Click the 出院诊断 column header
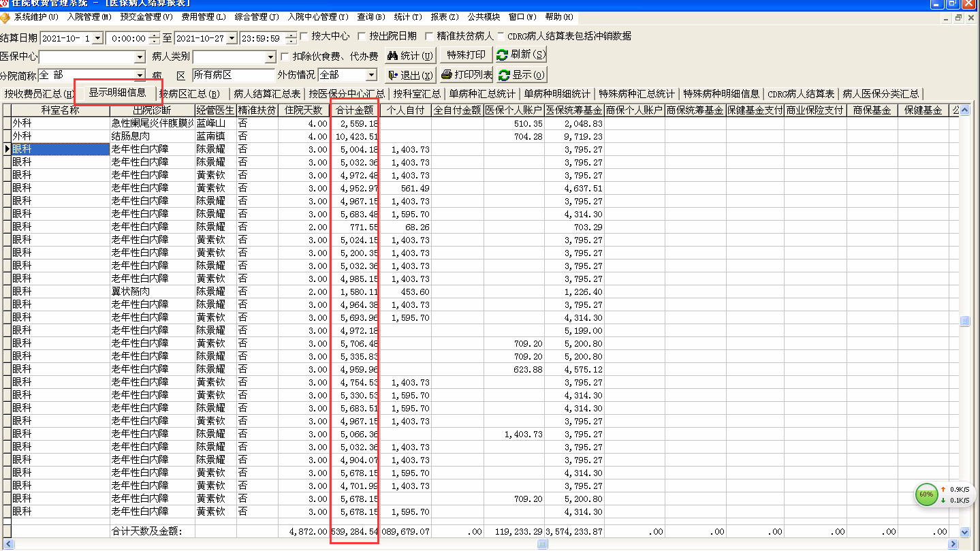Image resolution: width=980 pixels, height=551 pixels. (x=152, y=110)
